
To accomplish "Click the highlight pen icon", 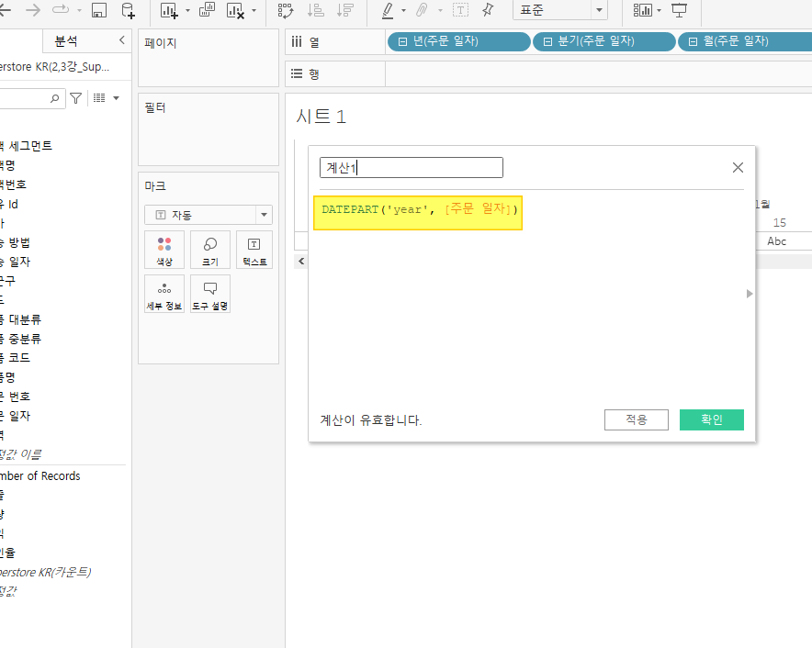I will click(388, 10).
